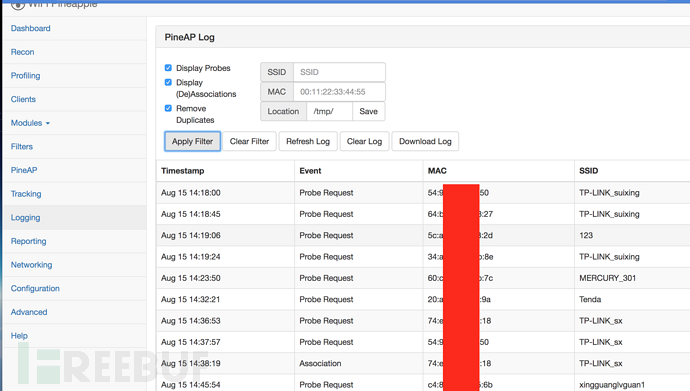Open Clients in the sidebar
This screenshot has width=690, height=391.
point(23,99)
